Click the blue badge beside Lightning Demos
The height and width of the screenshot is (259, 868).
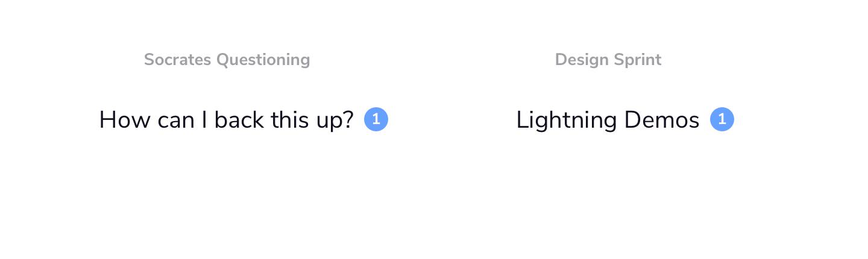[x=722, y=119]
